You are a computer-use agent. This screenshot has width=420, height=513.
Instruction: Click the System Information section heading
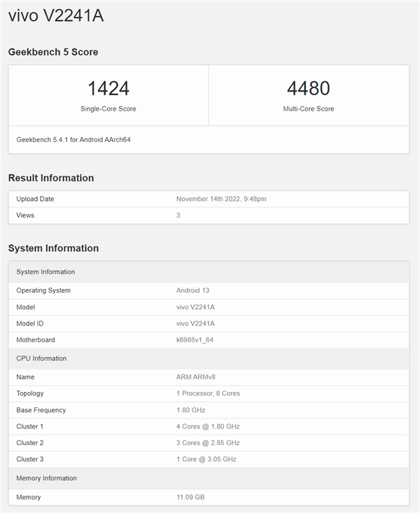[x=53, y=248]
